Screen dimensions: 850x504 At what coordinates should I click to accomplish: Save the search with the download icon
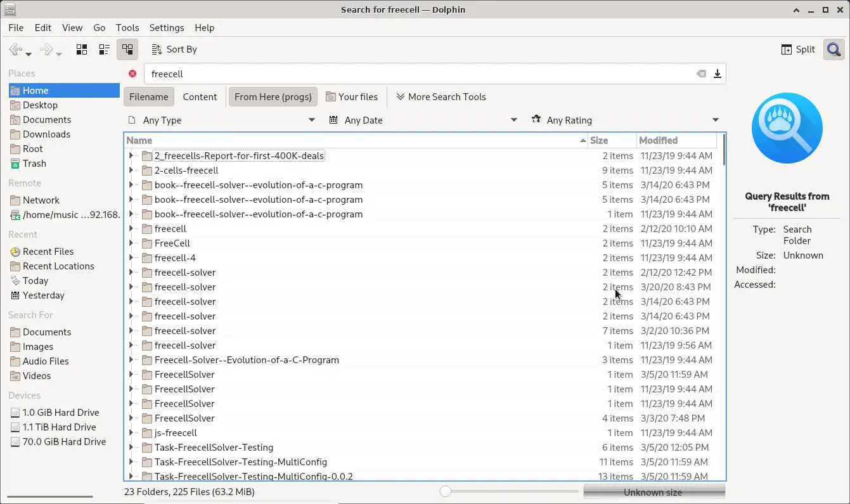[718, 74]
